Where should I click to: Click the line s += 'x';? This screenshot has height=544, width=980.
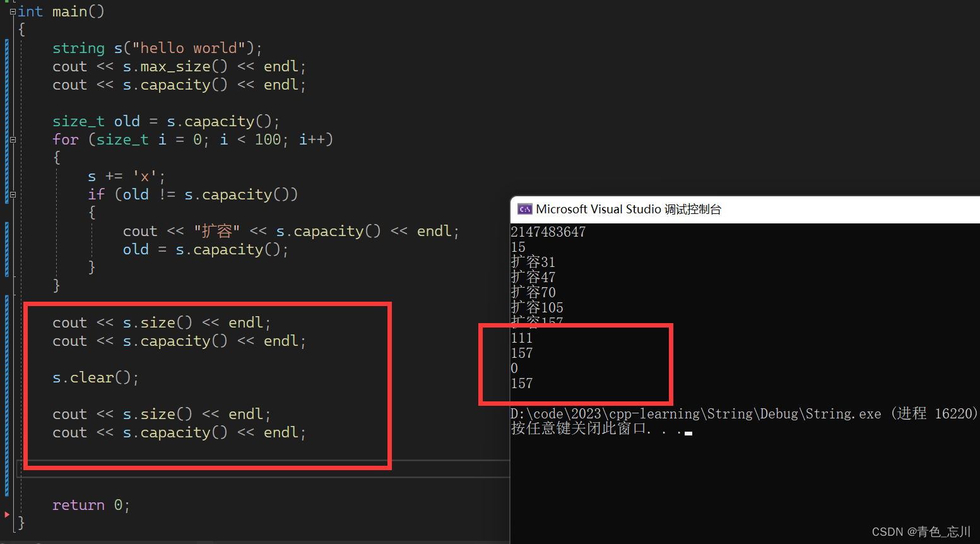(x=126, y=176)
